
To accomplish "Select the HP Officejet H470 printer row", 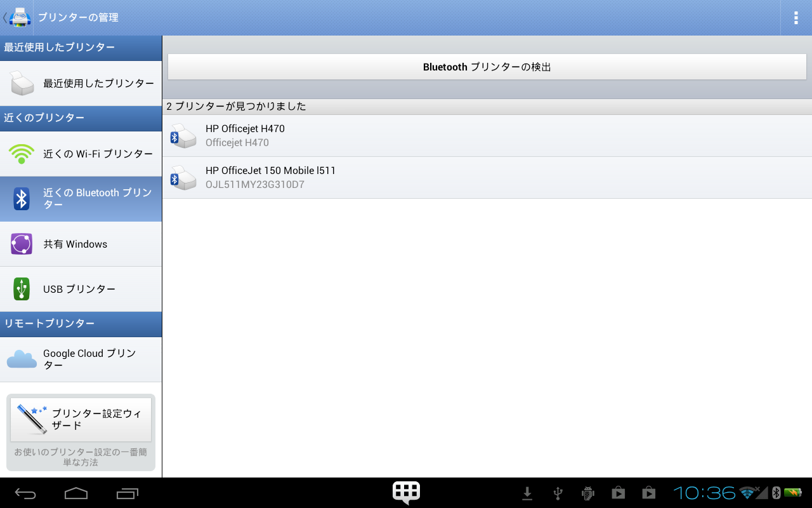I will pyautogui.click(x=487, y=135).
